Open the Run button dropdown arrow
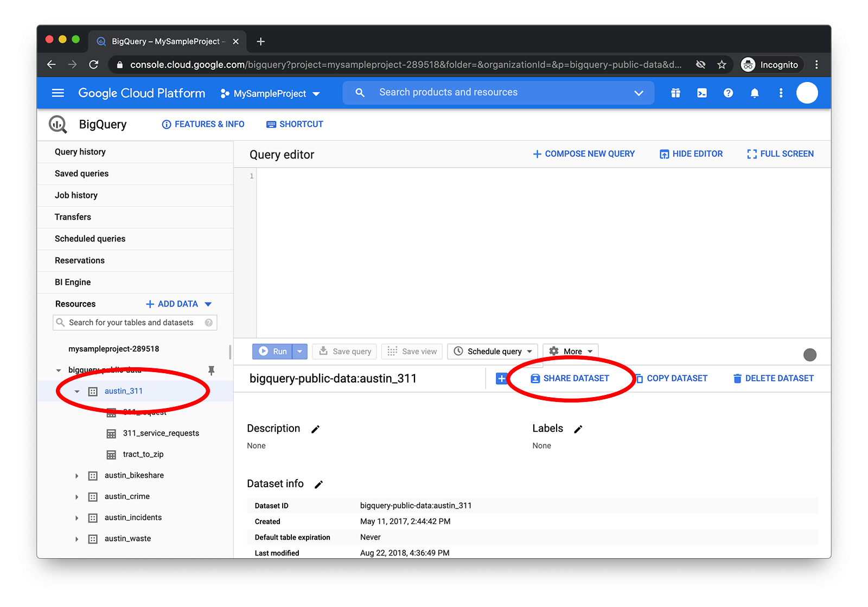Screen dimensions: 868x607 click(299, 352)
